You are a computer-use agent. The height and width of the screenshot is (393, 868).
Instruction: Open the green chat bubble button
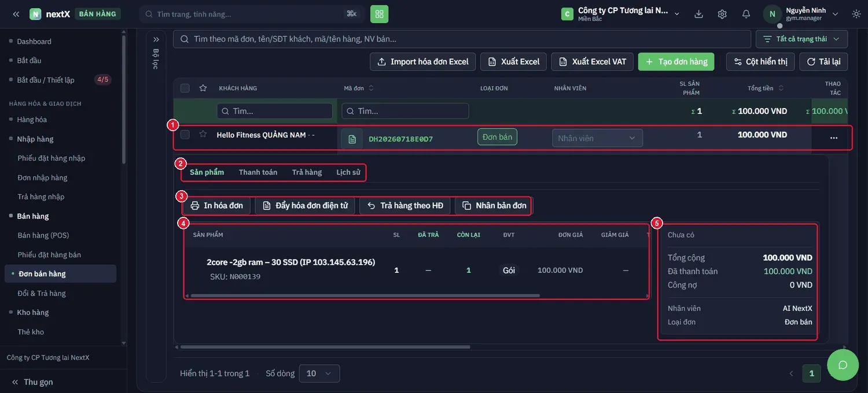point(843,365)
